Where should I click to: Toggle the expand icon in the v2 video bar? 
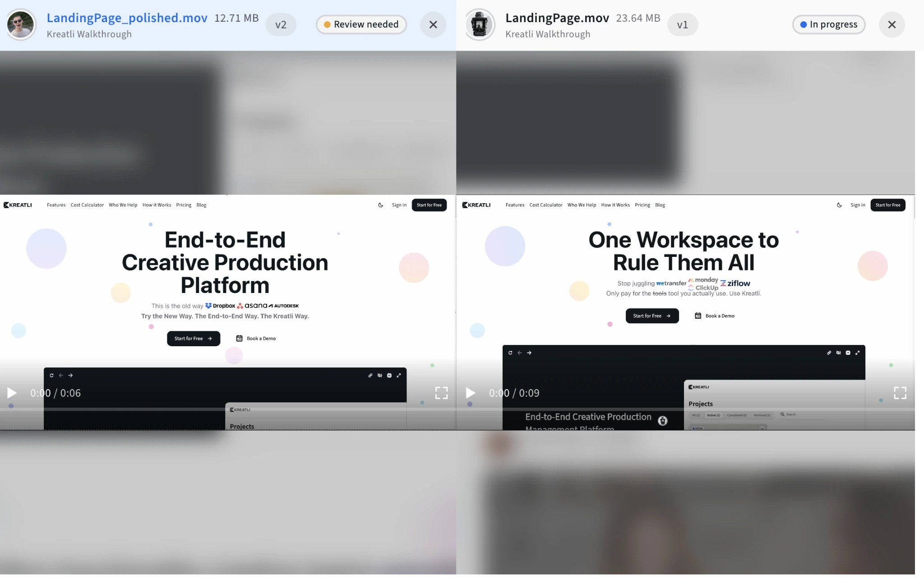pos(399,375)
